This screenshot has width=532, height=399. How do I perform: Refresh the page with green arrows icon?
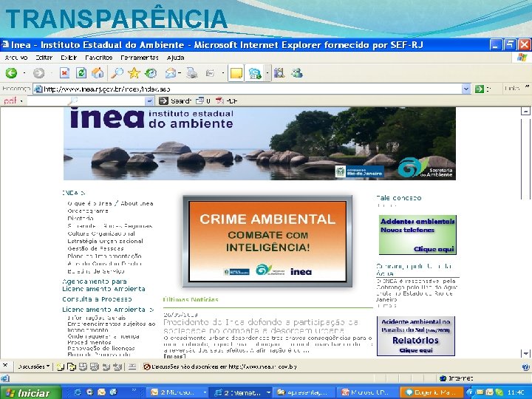tap(81, 72)
